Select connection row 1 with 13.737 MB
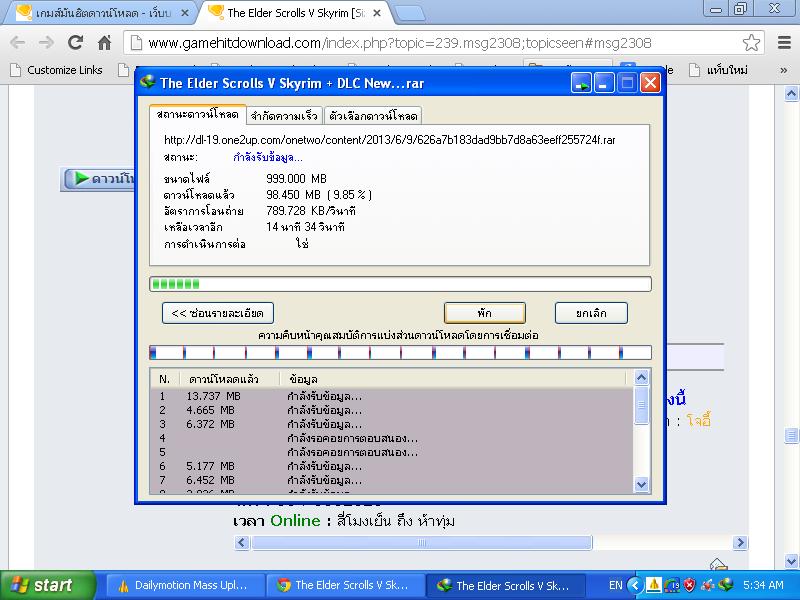Viewport: 800px width, 600px height. [x=392, y=396]
